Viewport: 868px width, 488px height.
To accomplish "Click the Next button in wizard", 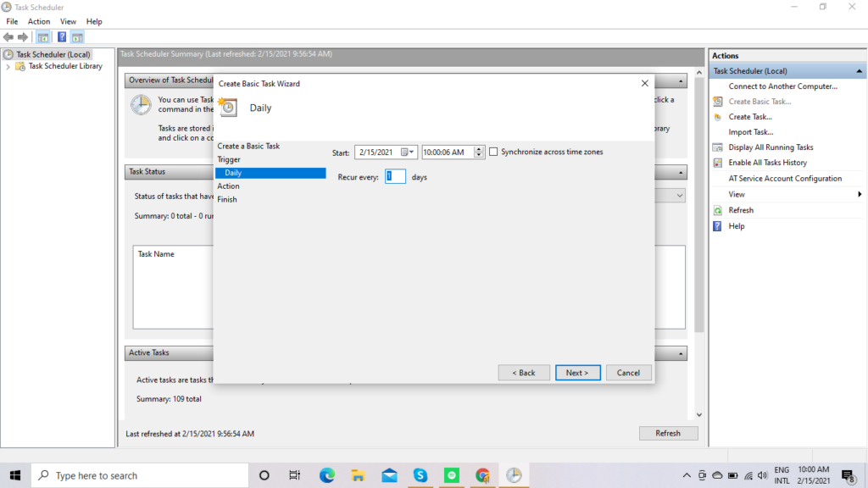I will pyautogui.click(x=577, y=373).
